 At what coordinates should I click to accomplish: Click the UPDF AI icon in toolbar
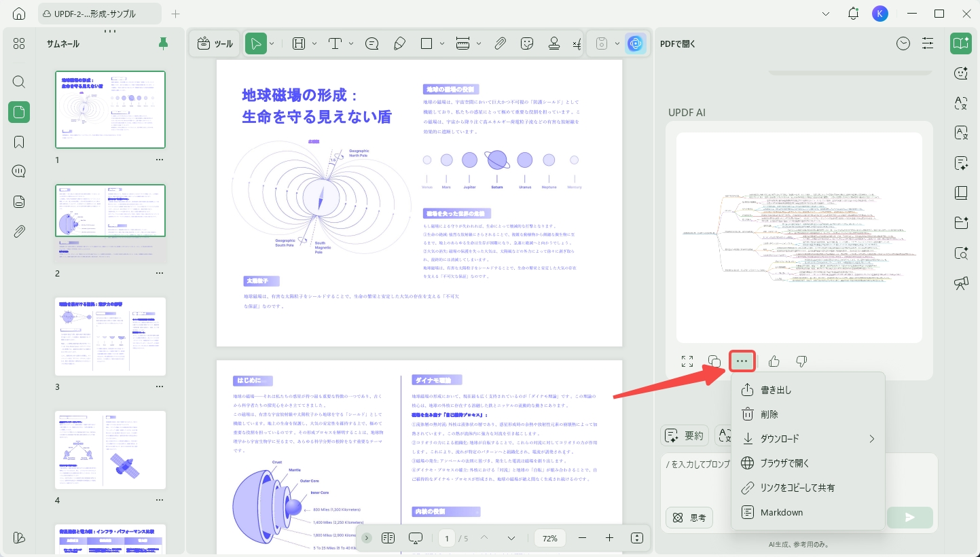click(x=636, y=43)
